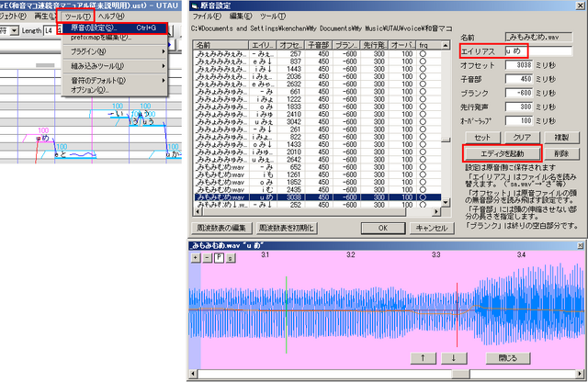588x382 pixels.
Task: Click the voice list horizontal scrollbar thumb
Action: pyautogui.click(x=304, y=212)
